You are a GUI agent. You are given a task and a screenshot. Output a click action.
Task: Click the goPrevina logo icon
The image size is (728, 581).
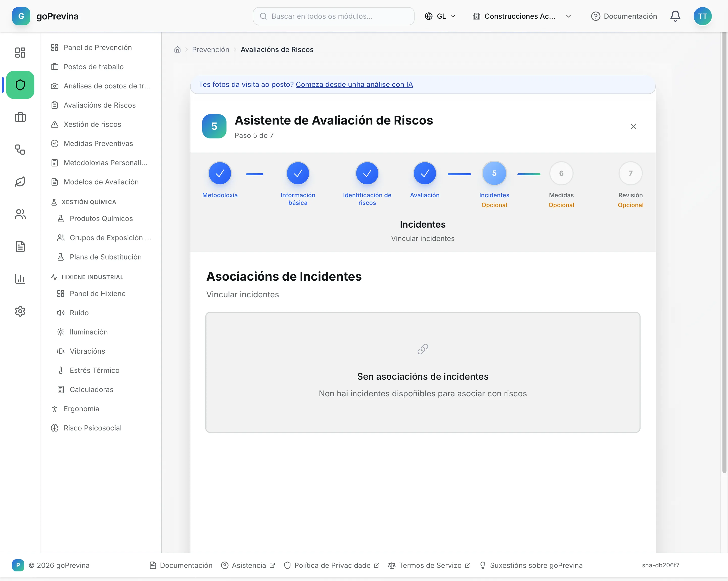(21, 16)
